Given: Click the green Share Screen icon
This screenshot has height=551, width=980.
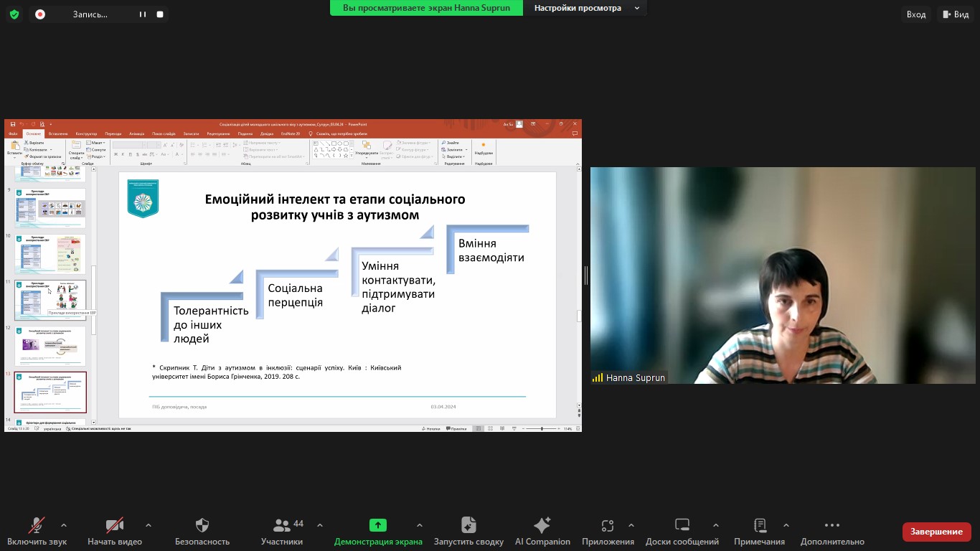Looking at the screenshot, I should [x=378, y=525].
